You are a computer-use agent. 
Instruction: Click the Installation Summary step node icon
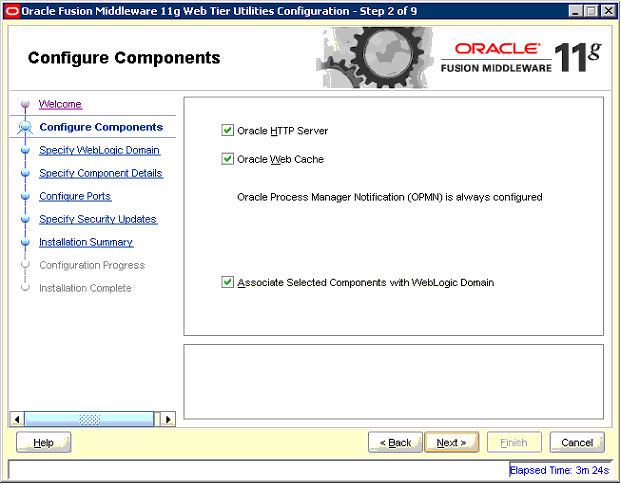[x=25, y=242]
